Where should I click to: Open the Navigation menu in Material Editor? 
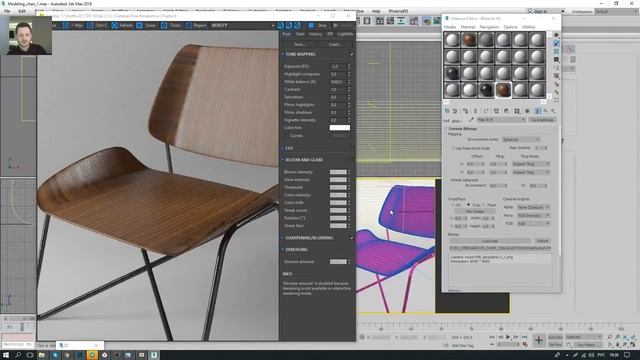tap(489, 27)
